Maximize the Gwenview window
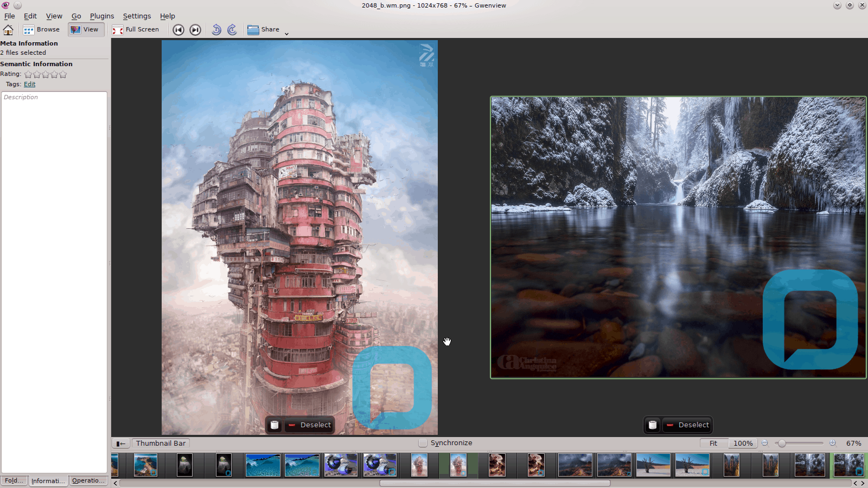This screenshot has height=488, width=868. (850, 5)
